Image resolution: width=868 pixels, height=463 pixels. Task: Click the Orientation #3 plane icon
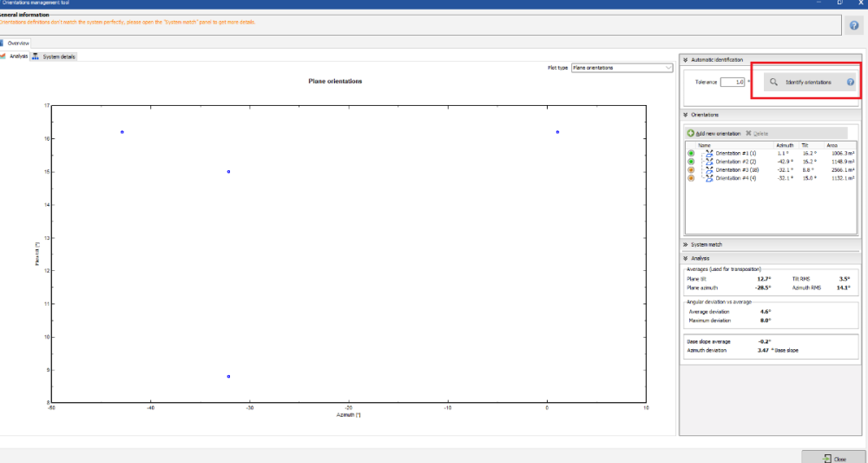click(709, 169)
